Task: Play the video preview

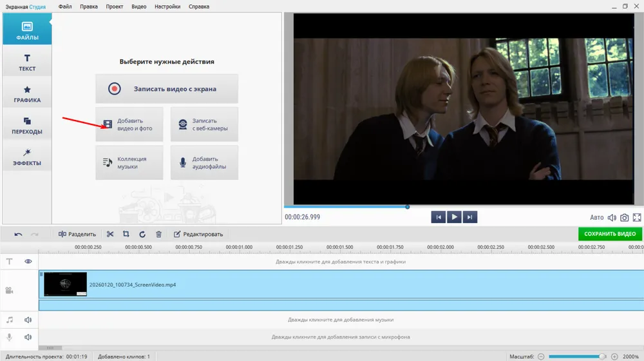Action: [x=454, y=217]
